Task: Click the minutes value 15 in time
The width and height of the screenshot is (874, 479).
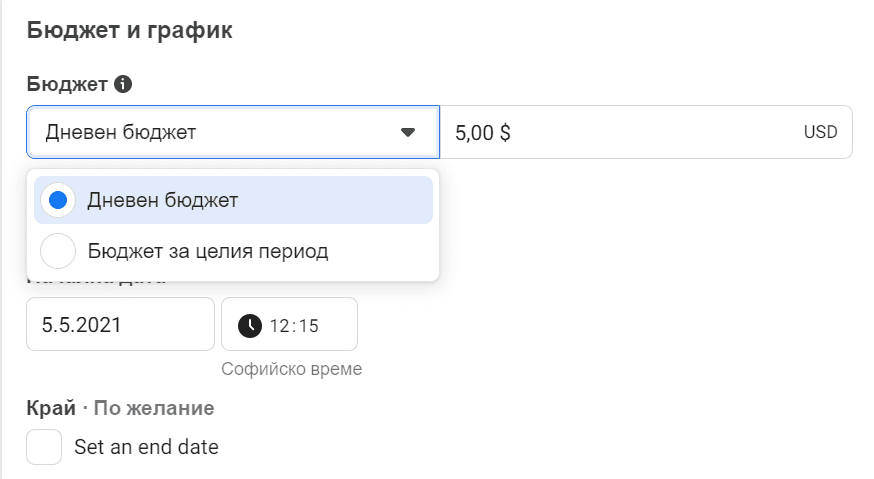Action: click(309, 325)
